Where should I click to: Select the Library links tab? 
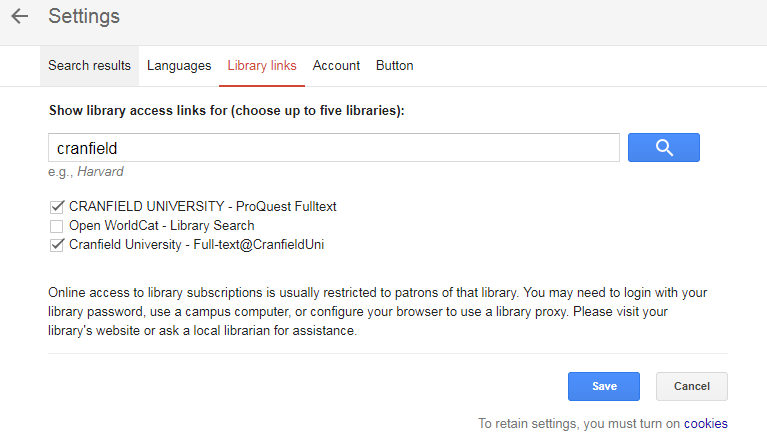click(262, 66)
